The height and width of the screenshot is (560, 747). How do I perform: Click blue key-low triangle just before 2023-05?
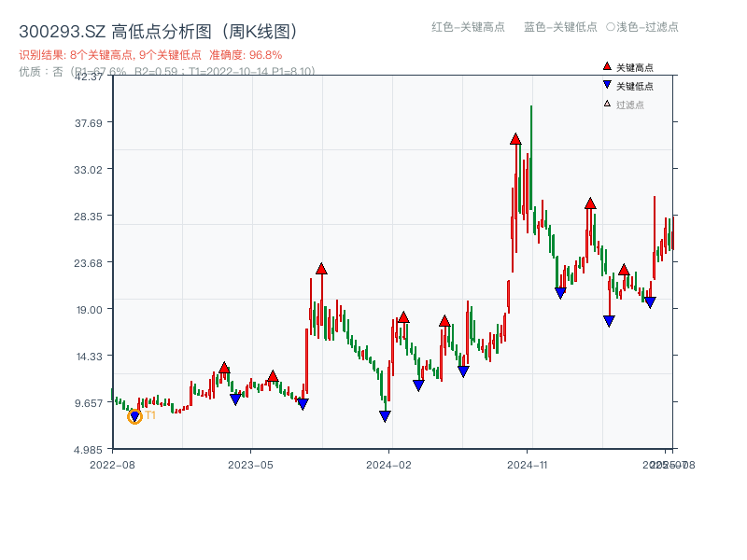(x=235, y=399)
